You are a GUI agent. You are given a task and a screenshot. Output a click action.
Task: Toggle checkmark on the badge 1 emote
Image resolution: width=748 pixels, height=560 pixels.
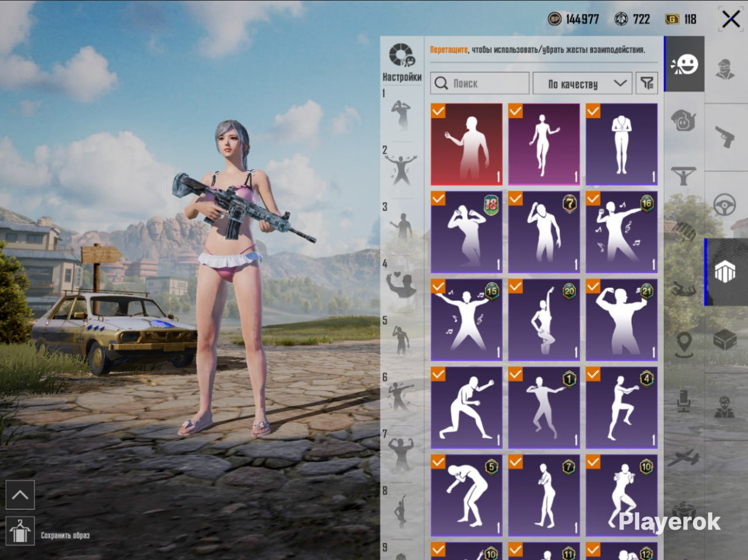coord(516,374)
